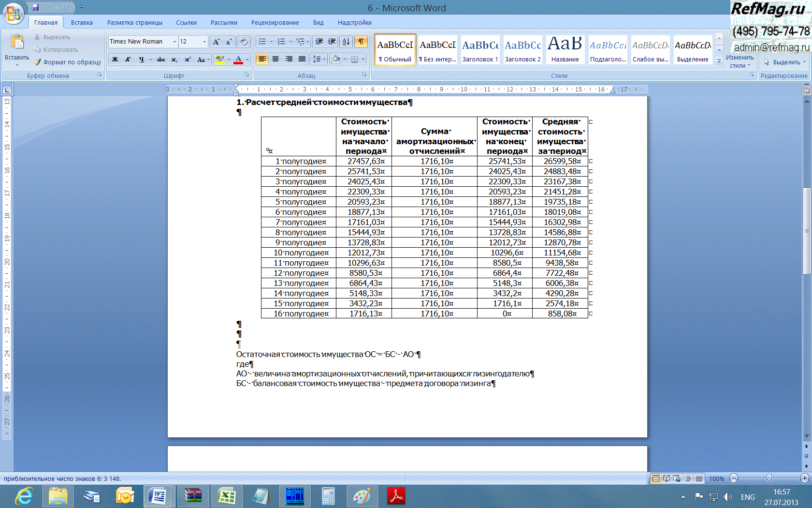Click the Superscript x² icon

(x=188, y=60)
